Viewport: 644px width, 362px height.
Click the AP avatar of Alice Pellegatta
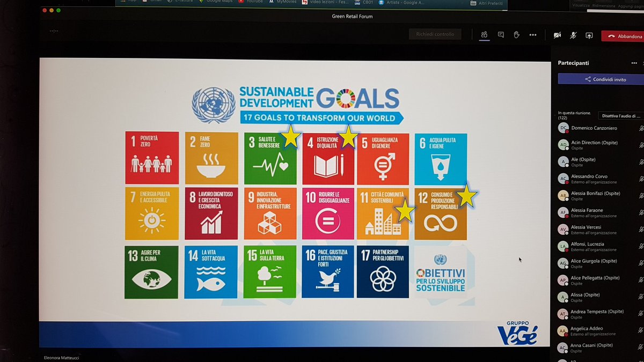tap(563, 280)
